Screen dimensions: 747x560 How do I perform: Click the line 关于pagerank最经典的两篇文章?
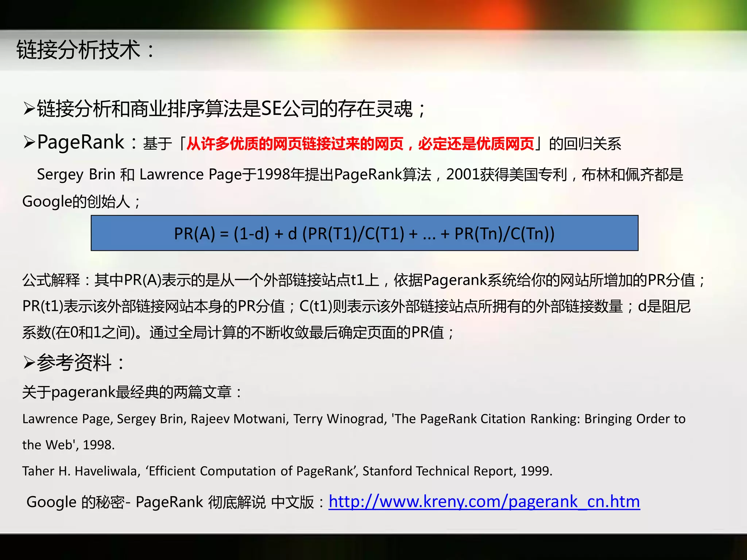132,392
